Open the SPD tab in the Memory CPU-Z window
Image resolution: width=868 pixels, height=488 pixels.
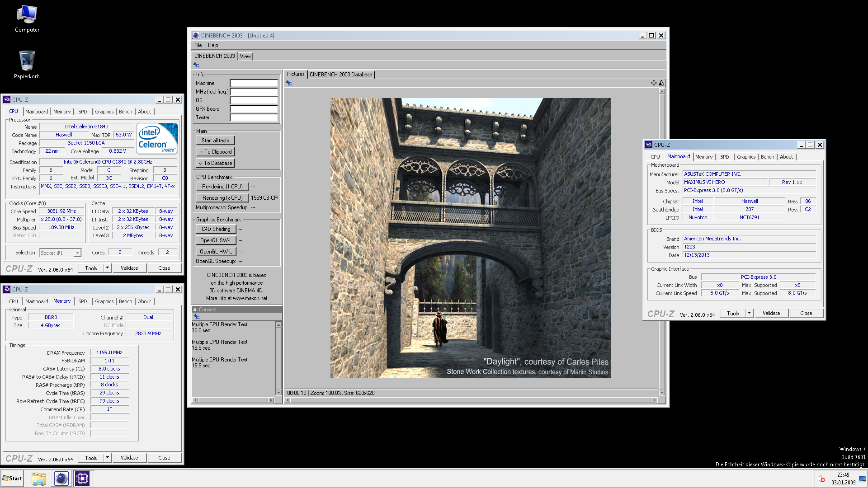coord(83,301)
